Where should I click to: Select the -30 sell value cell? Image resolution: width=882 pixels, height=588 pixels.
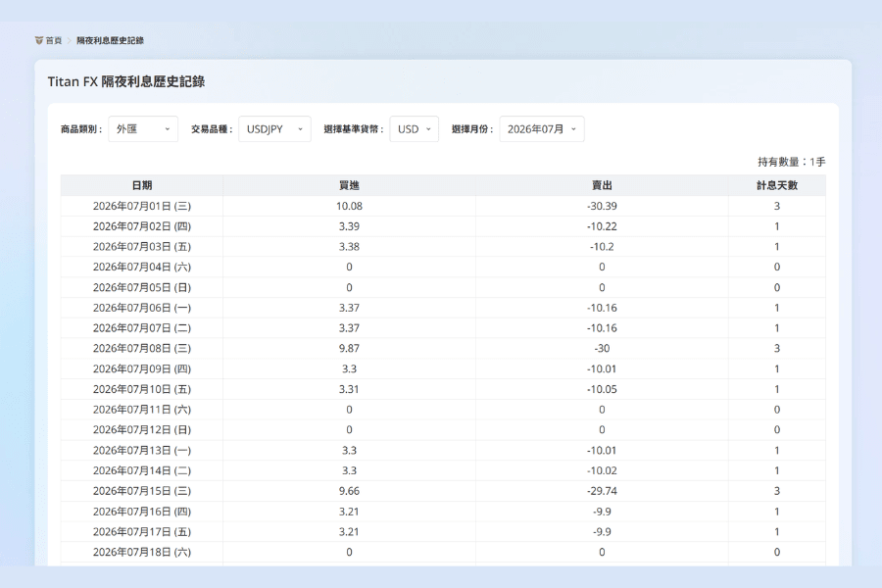click(x=602, y=348)
